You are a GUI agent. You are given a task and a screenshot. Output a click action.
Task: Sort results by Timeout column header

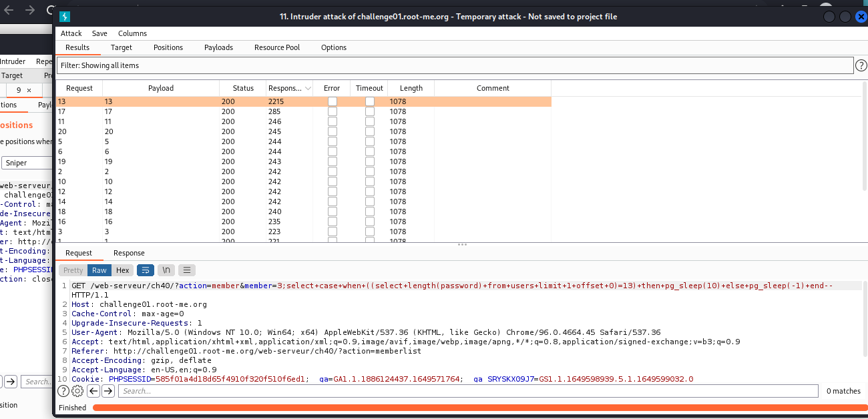tap(369, 88)
